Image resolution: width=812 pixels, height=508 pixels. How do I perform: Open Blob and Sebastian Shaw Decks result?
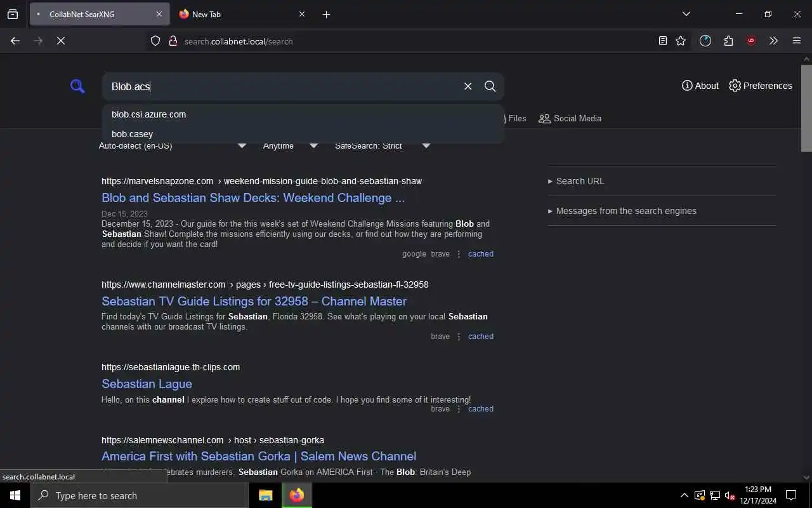pyautogui.click(x=253, y=197)
